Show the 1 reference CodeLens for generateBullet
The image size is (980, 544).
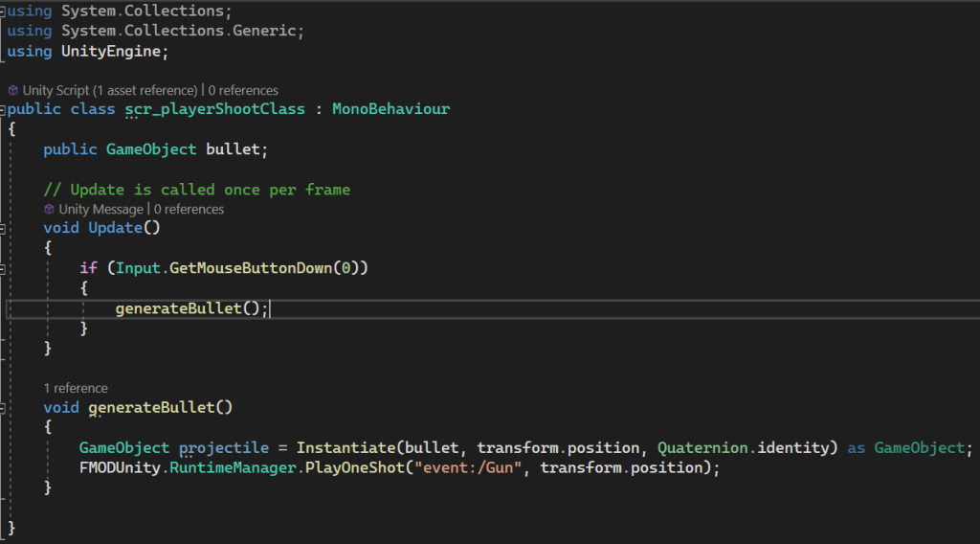(x=76, y=388)
